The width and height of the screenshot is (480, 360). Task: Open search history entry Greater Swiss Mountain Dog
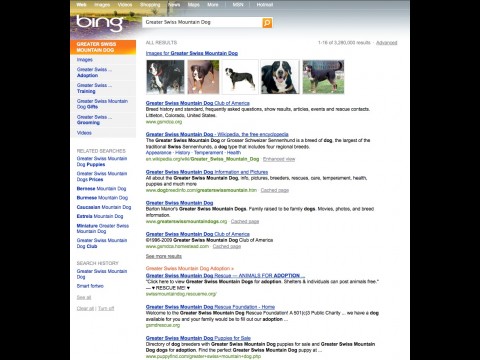pyautogui.click(x=102, y=274)
